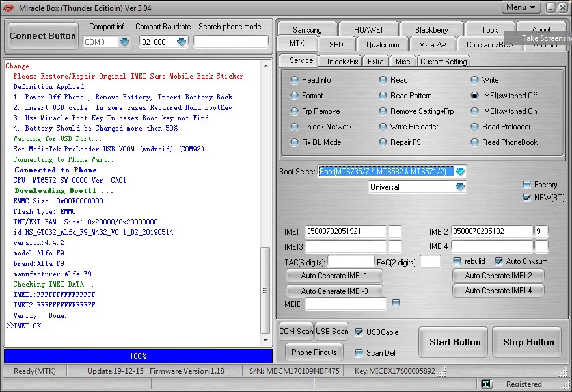The image size is (572, 392).
Task: Click the Miracle Box eye logo icon
Action: tap(8, 8)
